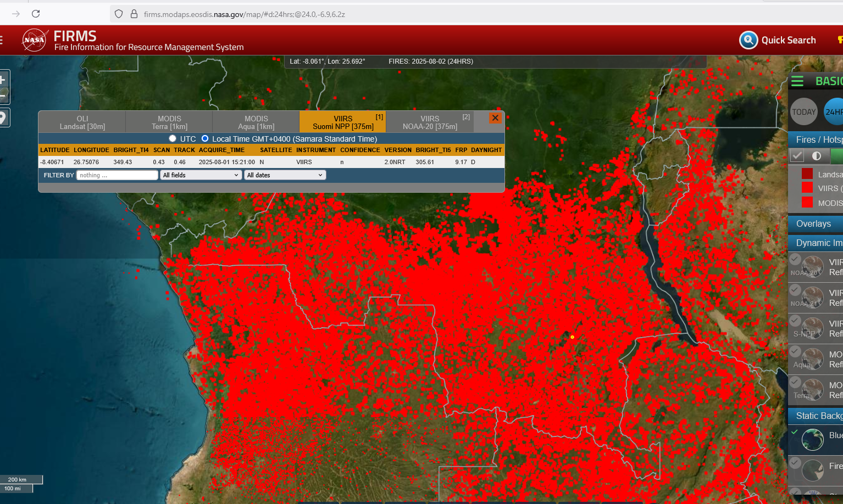Open the green hamburger menu beside BASIC
Image resolution: width=843 pixels, height=504 pixels.
tap(797, 81)
